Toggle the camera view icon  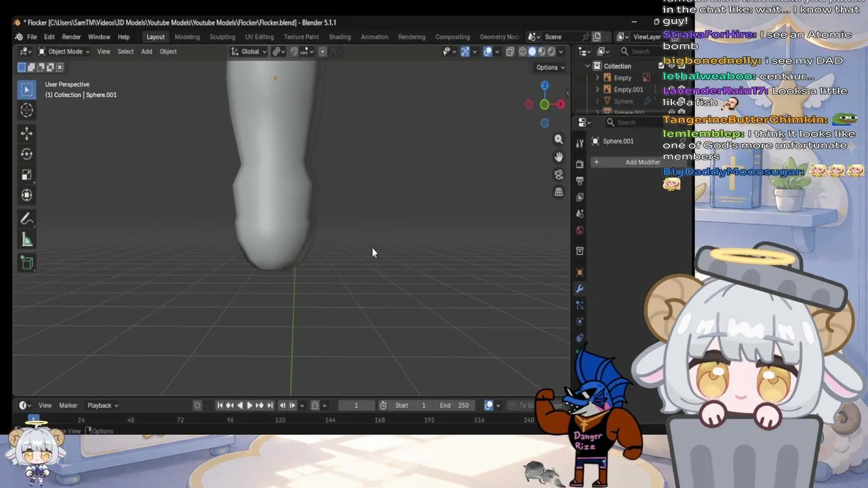coord(559,174)
